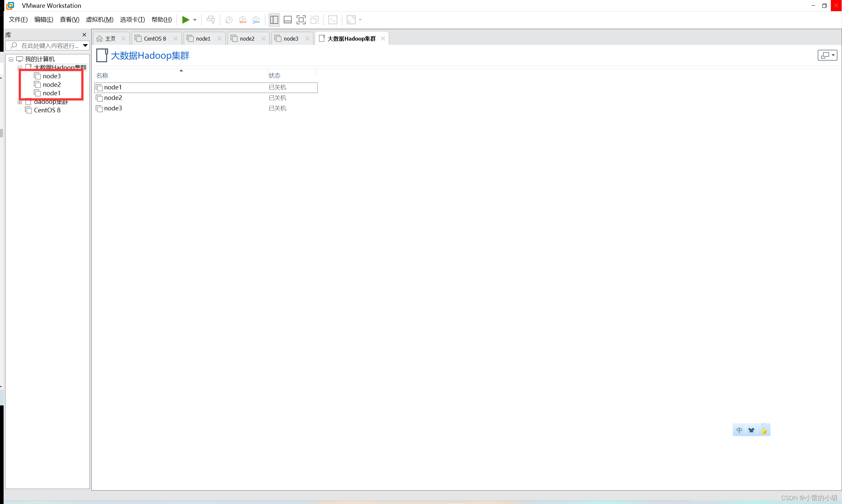Click the folder icon beside page title

pos(102,55)
